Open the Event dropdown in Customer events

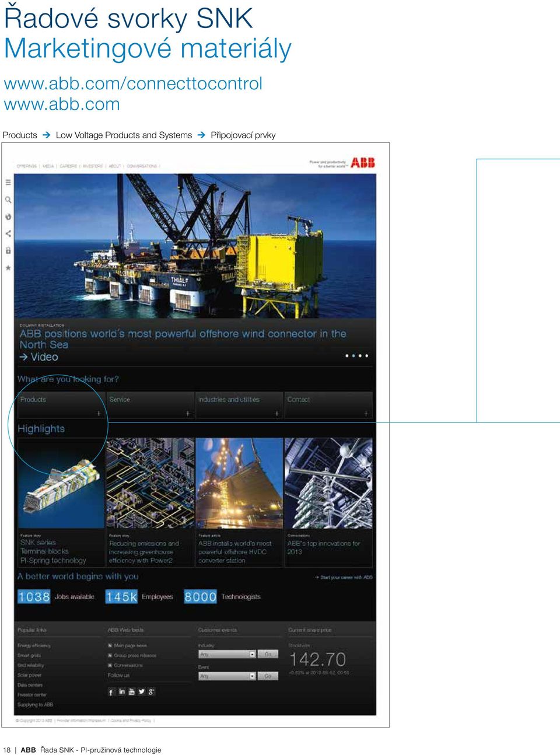pos(227,676)
